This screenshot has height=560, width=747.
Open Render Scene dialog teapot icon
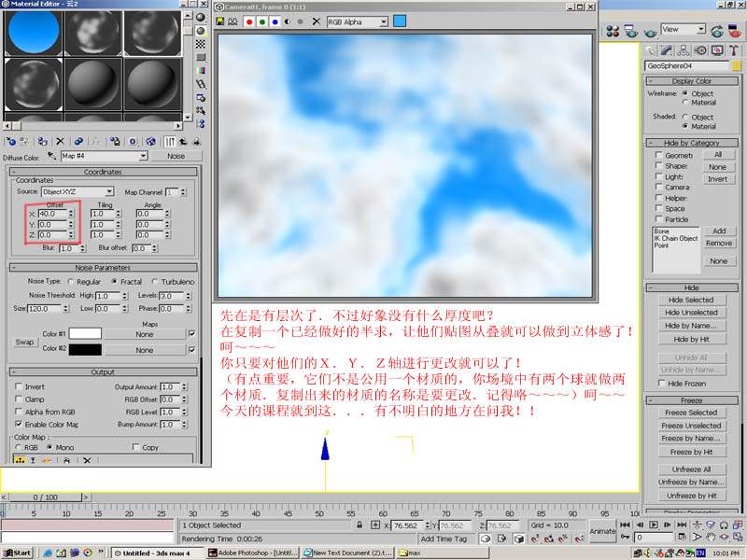[631, 32]
